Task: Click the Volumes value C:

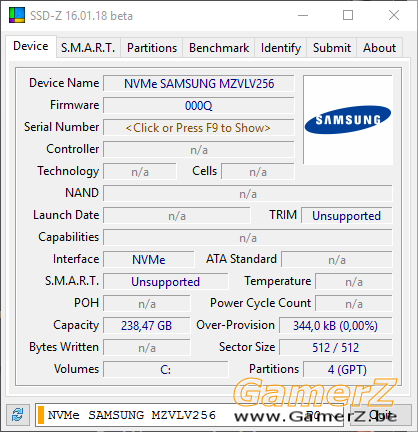Action: 166,370
